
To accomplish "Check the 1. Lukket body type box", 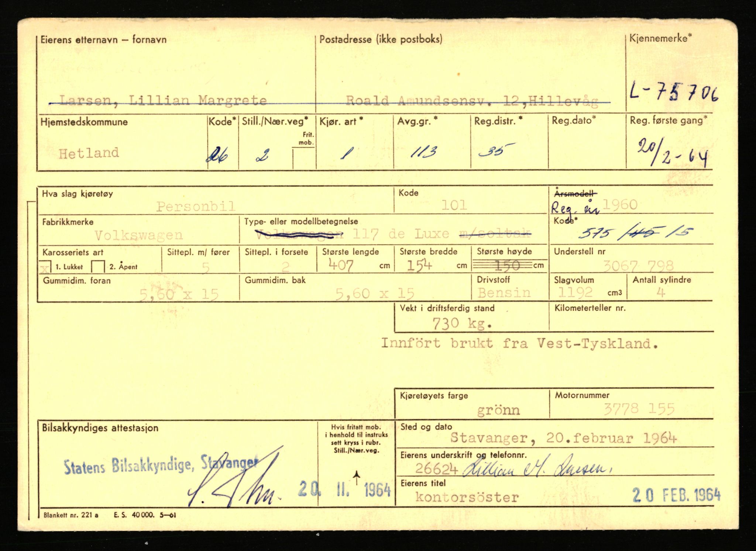I will [x=45, y=266].
